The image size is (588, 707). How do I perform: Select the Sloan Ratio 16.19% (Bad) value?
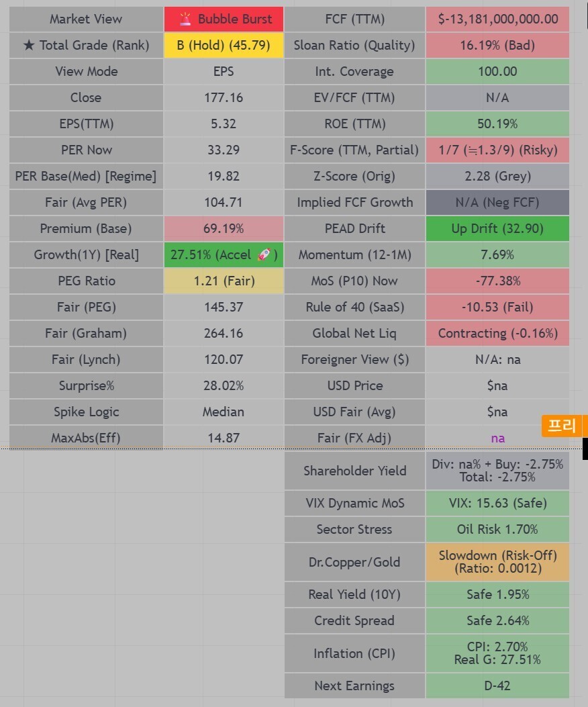pos(497,45)
